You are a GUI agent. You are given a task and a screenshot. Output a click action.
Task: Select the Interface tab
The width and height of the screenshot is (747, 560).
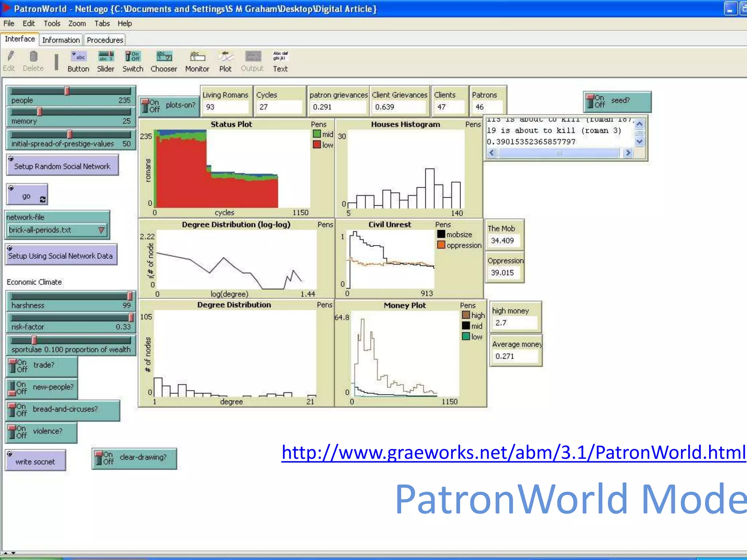click(20, 39)
